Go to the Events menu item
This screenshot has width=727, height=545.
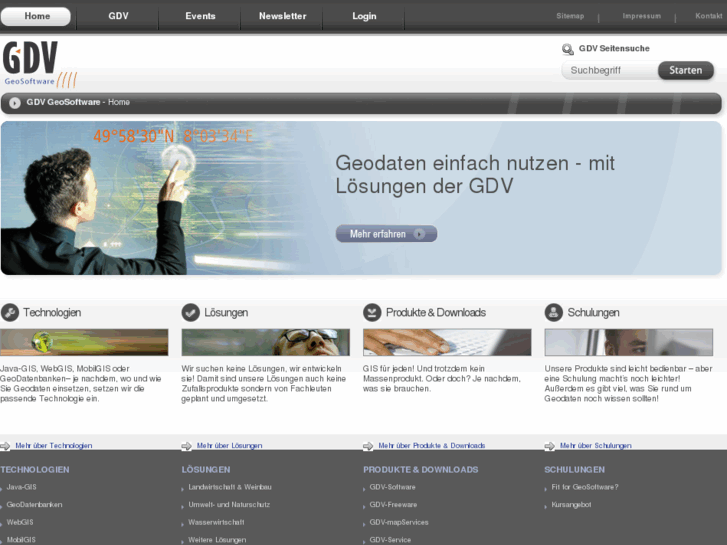click(200, 16)
